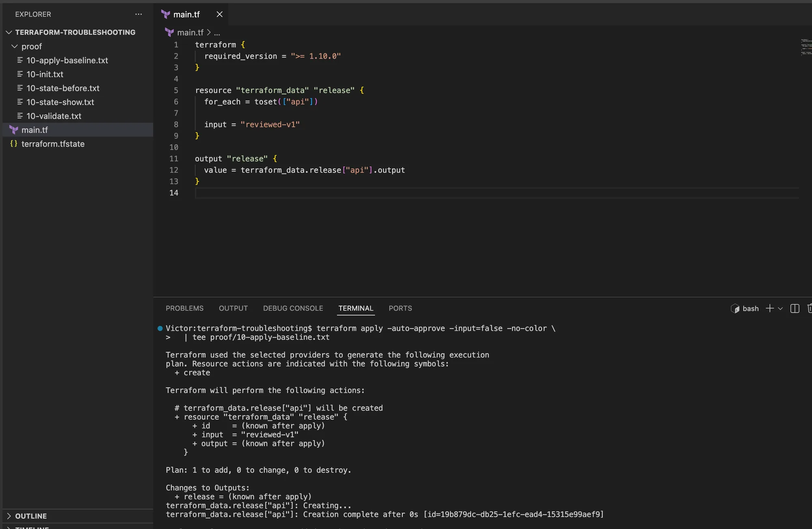Click line number 5 in the gutter
The image size is (812, 529).
coord(176,90)
